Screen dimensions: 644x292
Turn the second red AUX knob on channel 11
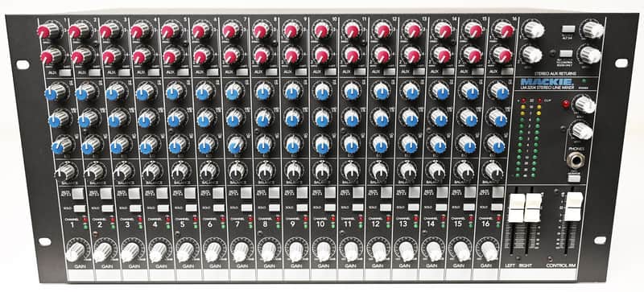click(x=351, y=55)
